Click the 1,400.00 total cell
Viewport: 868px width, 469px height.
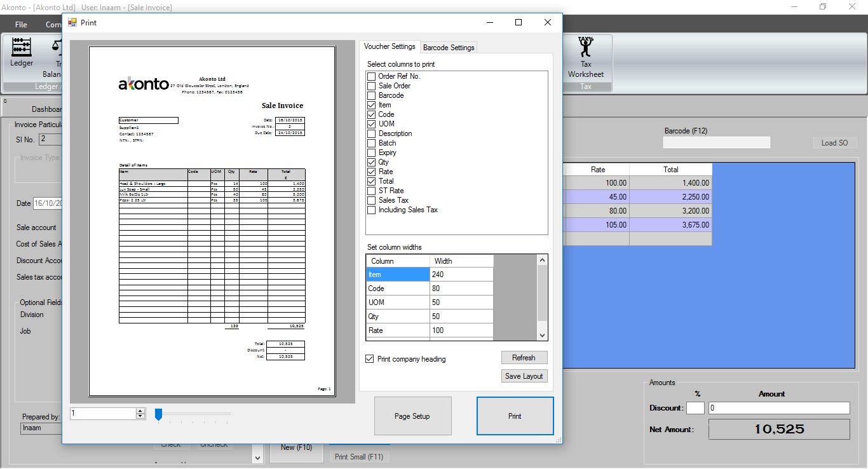click(x=670, y=183)
